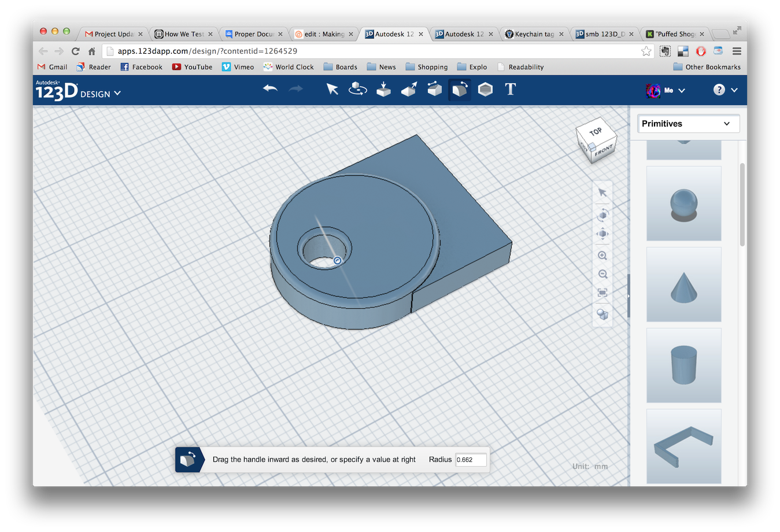
Task: Open the Chrome hamburger menu
Action: pos(737,51)
